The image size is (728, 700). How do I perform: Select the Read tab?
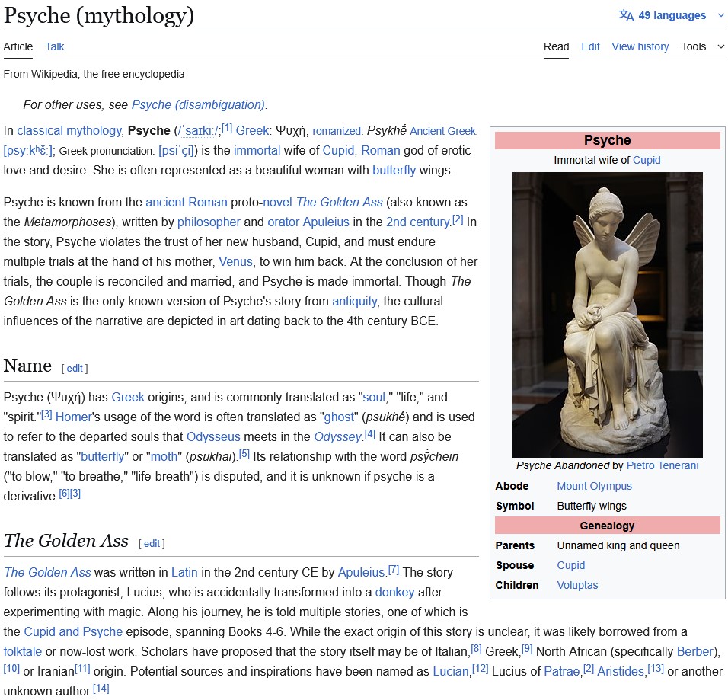[x=556, y=46]
